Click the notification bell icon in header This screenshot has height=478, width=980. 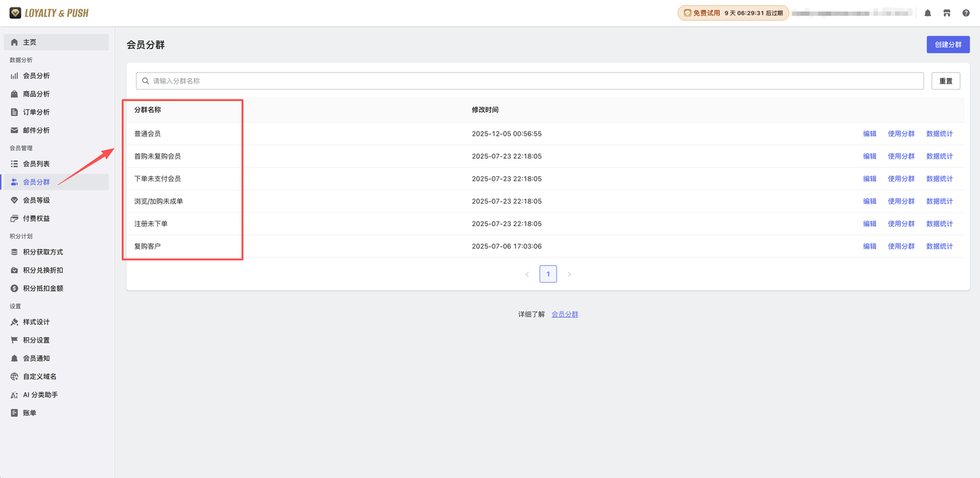[928, 13]
